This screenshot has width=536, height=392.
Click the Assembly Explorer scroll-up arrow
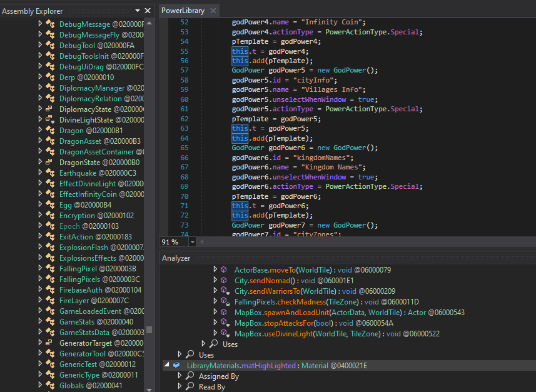pyautogui.click(x=149, y=23)
